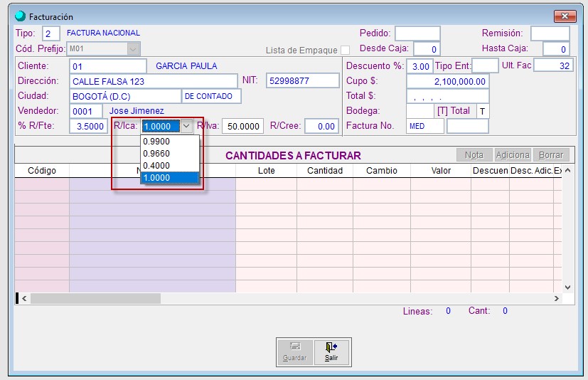
Task: Select 1.0000 in the R/Ica list
Action: click(169, 178)
